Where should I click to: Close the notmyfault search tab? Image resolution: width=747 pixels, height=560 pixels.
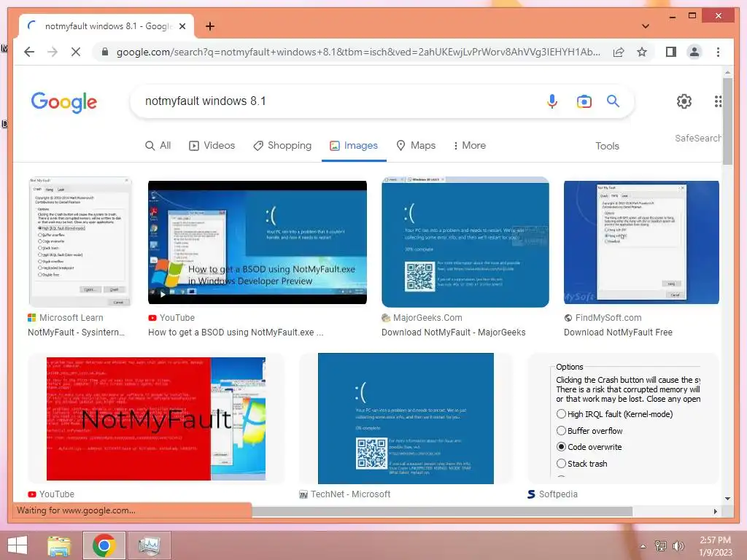point(182,26)
